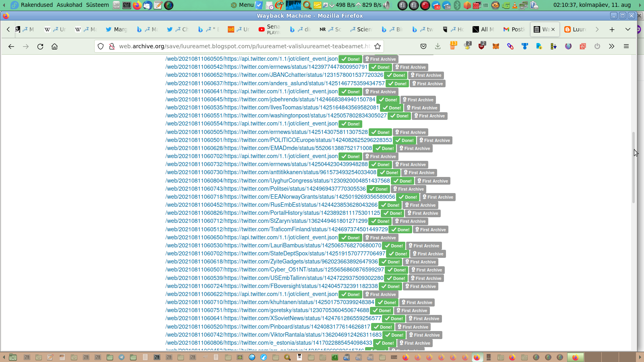Open the Rakendused applications menu
Image resolution: width=644 pixels, height=362 pixels.
(37, 5)
